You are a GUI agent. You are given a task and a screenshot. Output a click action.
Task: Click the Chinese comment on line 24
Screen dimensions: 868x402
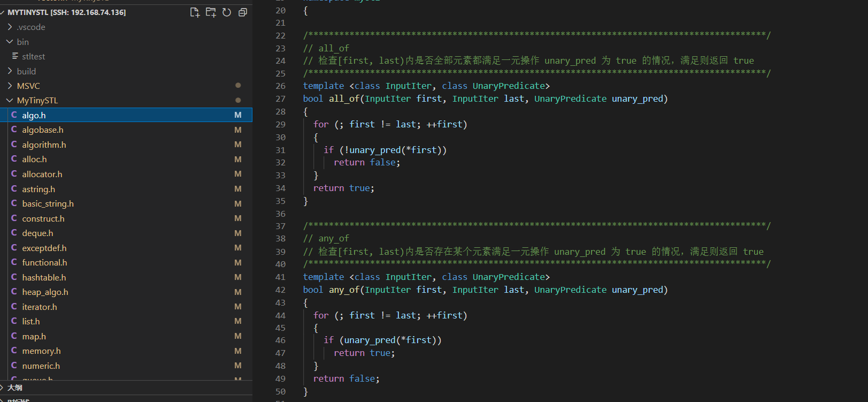click(x=528, y=60)
